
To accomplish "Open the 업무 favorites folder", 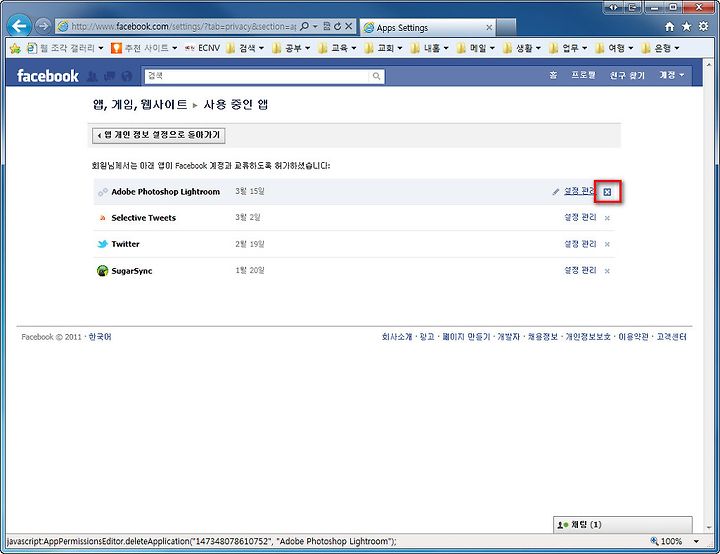I will (568, 48).
